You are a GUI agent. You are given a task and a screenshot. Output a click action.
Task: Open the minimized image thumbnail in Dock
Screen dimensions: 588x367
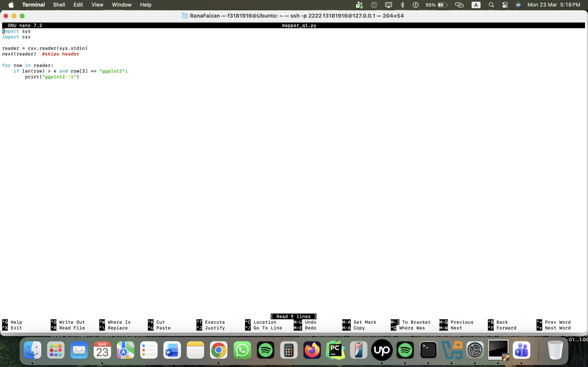[498, 350]
